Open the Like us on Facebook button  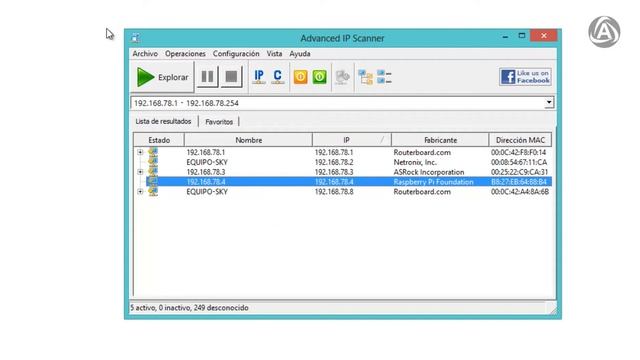pyautogui.click(x=525, y=77)
